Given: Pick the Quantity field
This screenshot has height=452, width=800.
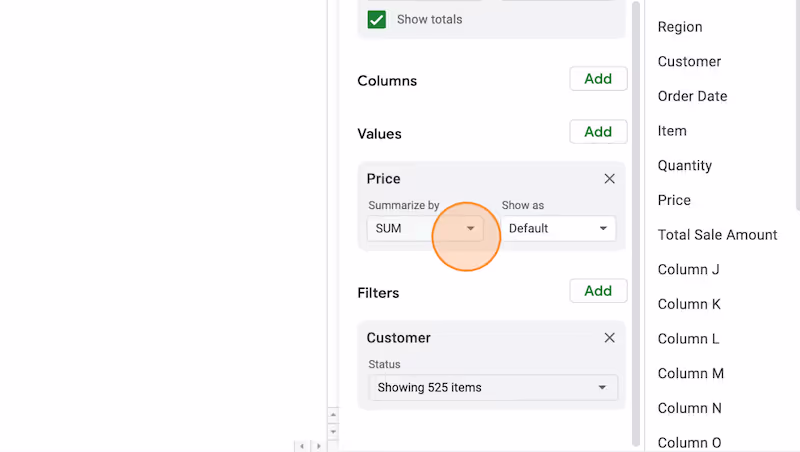Looking at the screenshot, I should (x=684, y=166).
